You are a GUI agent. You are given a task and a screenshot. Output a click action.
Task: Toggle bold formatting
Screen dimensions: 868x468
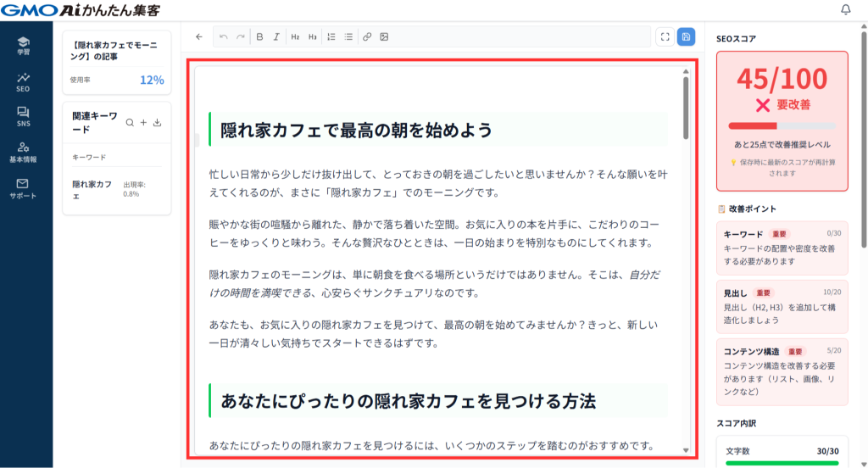tap(260, 36)
